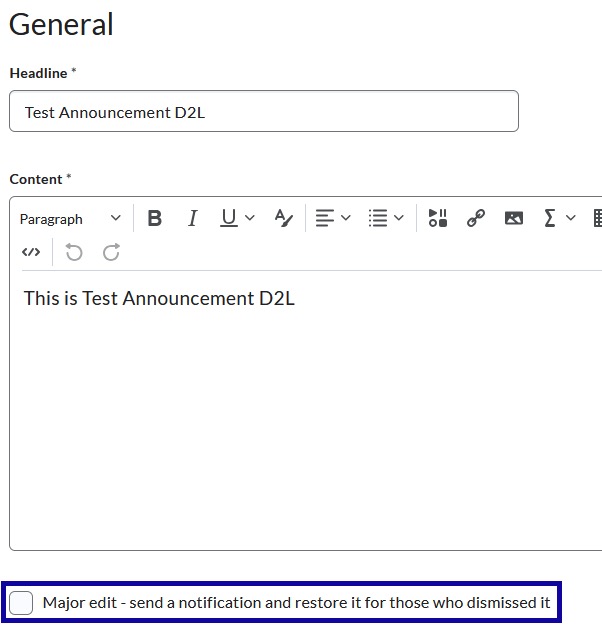Insert a bulleted list
602x633 pixels.
tap(378, 218)
